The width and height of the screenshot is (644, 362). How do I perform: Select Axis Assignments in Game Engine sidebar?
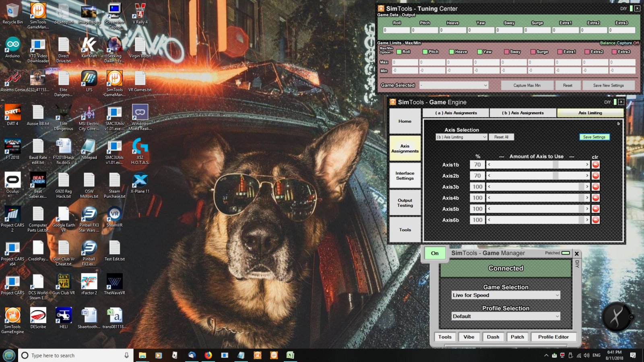click(x=405, y=148)
